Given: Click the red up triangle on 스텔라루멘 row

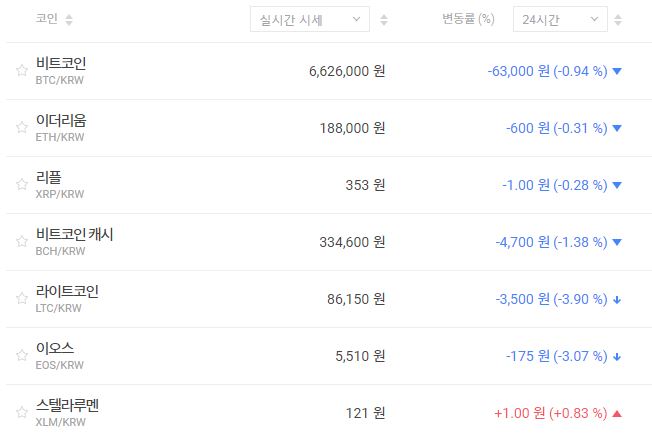Looking at the screenshot, I should click(x=617, y=413).
